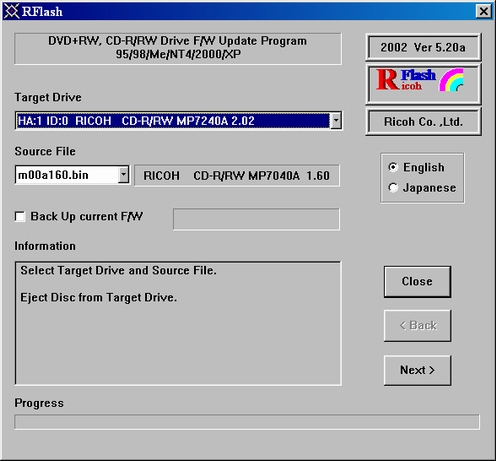
Task: Click the Close button
Action: pyautogui.click(x=417, y=282)
